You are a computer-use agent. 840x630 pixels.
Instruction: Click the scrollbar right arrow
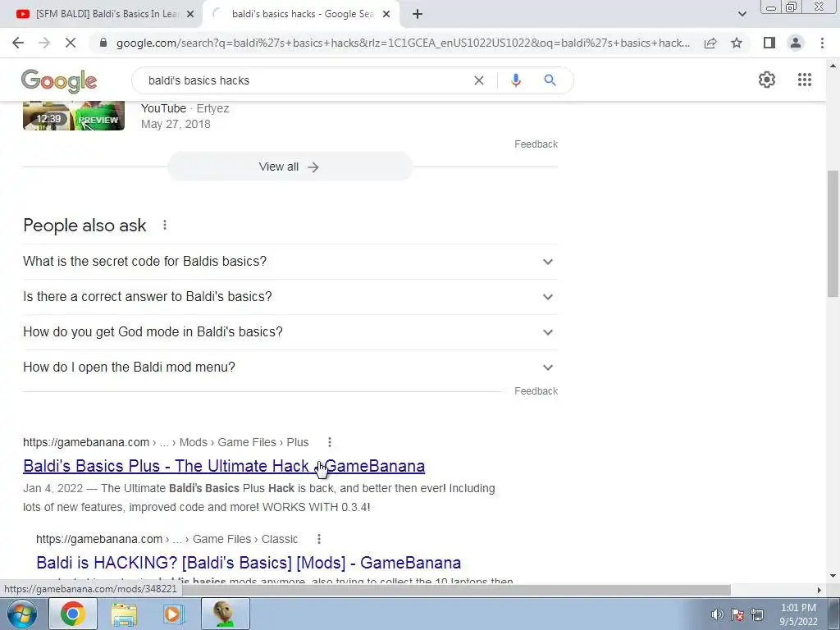[x=819, y=590]
